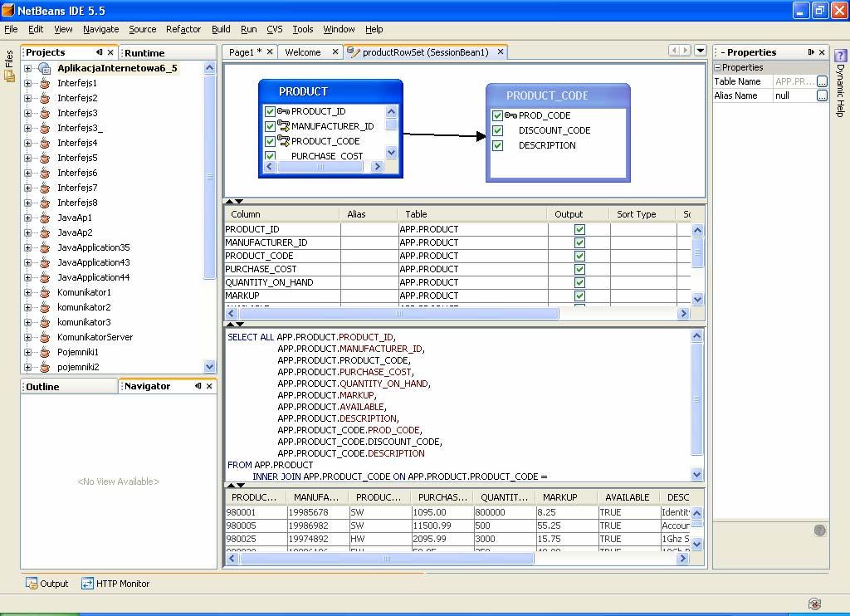850x616 pixels.
Task: Uncheck MANUFACTURER_ID in PRODUCT table box
Action: tap(270, 126)
